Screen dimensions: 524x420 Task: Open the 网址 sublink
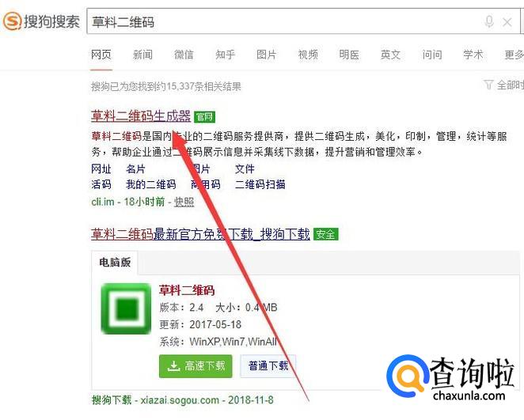101,169
